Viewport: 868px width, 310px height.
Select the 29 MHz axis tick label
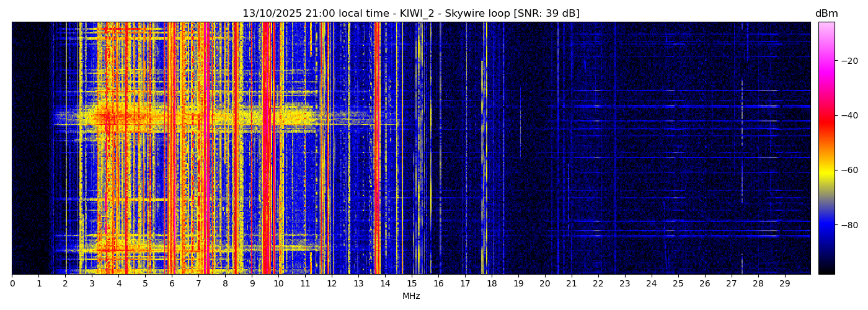click(784, 284)
